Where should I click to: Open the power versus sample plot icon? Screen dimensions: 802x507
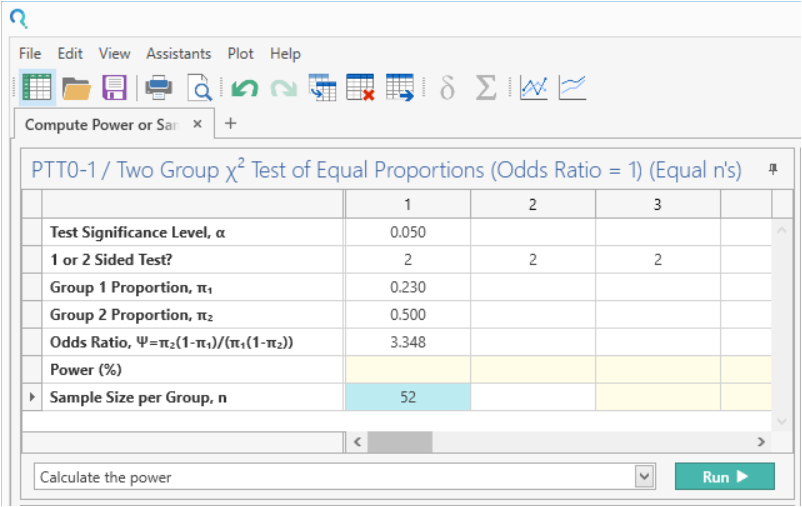(533, 87)
